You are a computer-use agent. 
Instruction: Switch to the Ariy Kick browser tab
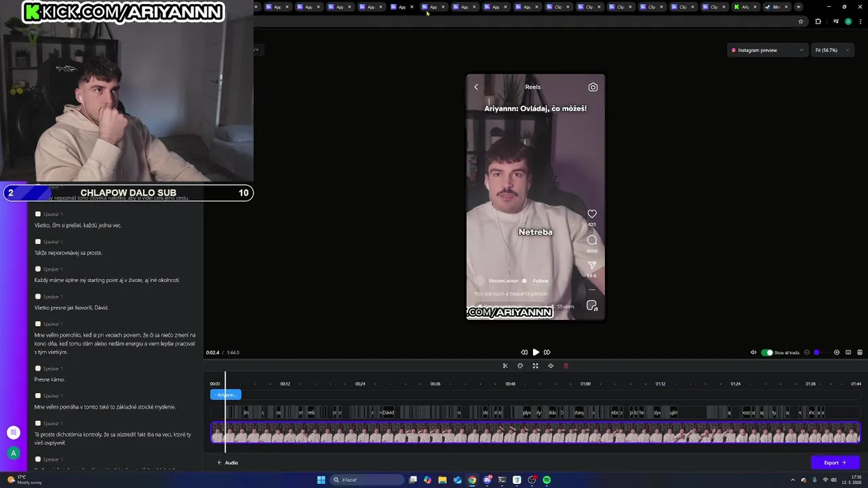(745, 7)
